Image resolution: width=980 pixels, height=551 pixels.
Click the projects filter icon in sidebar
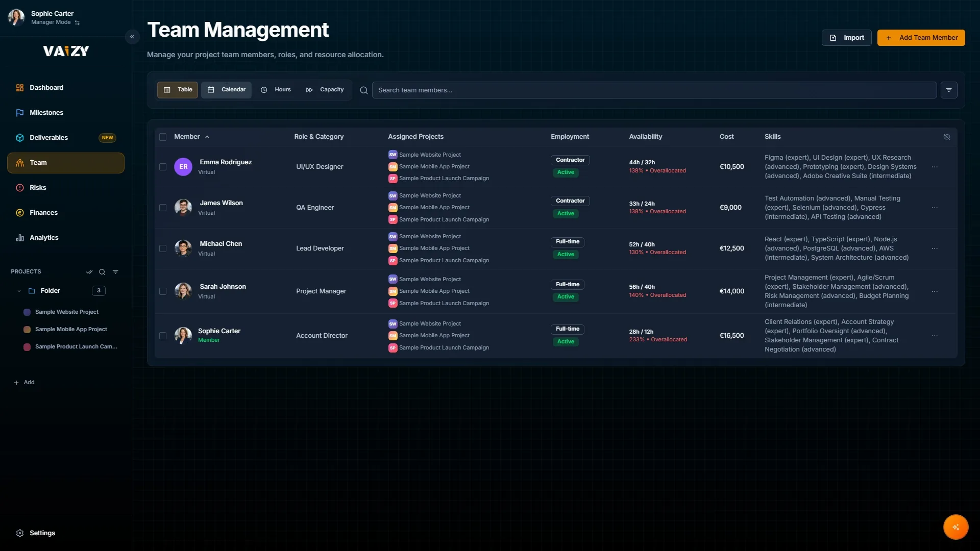tap(115, 272)
